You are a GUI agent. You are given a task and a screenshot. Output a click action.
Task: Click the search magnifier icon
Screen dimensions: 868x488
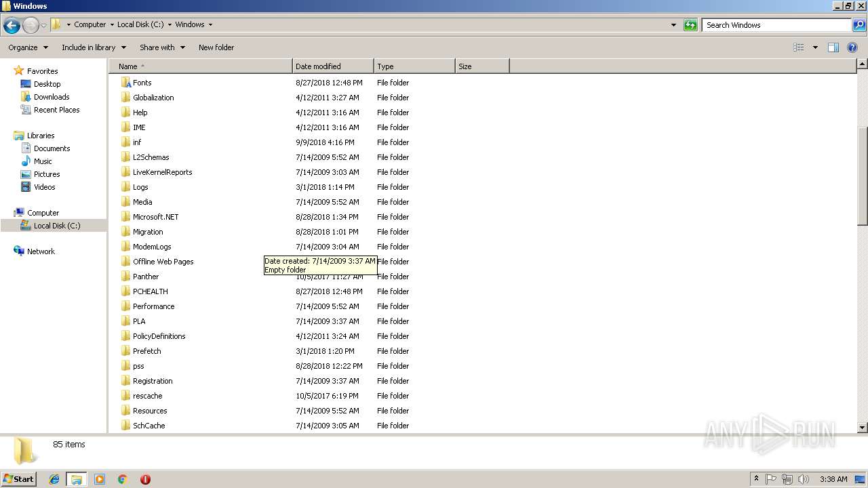tap(859, 25)
